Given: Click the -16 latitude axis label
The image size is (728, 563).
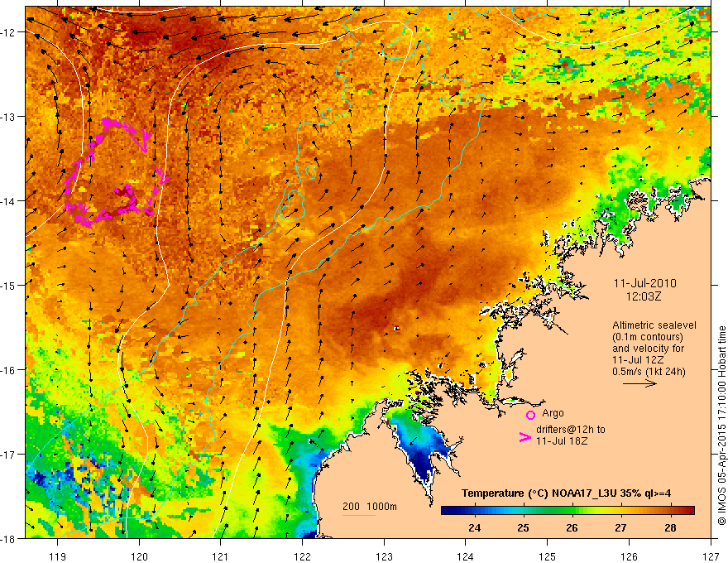Looking at the screenshot, I should coord(7,370).
